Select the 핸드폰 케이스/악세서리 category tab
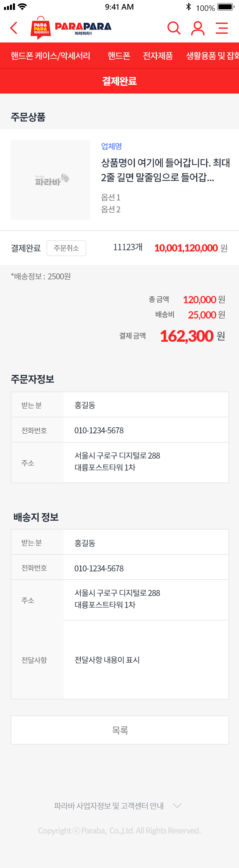The image size is (239, 868). click(50, 56)
